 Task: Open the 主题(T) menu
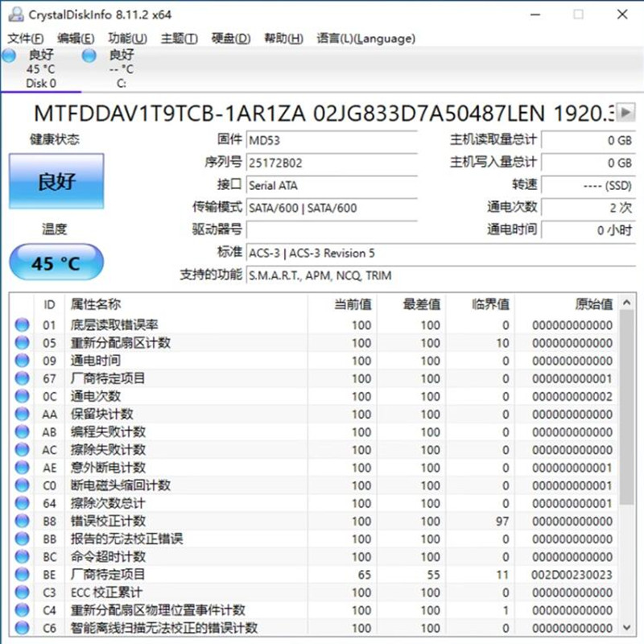[x=179, y=39]
